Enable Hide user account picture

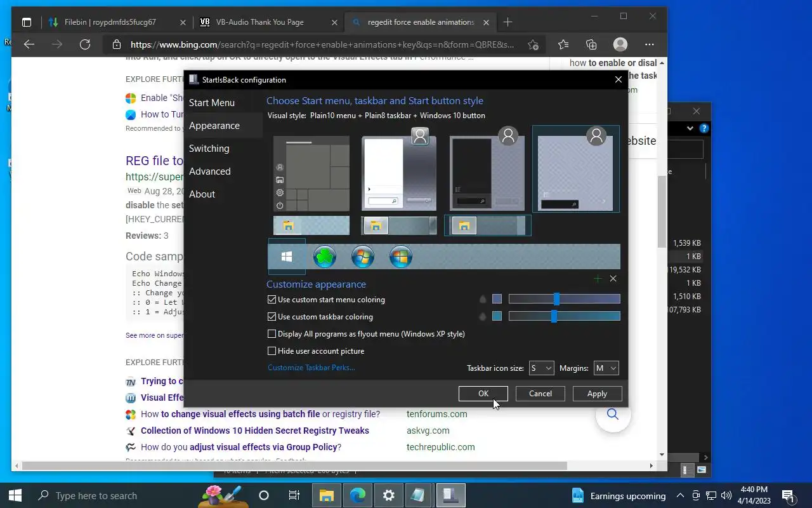pyautogui.click(x=316, y=351)
